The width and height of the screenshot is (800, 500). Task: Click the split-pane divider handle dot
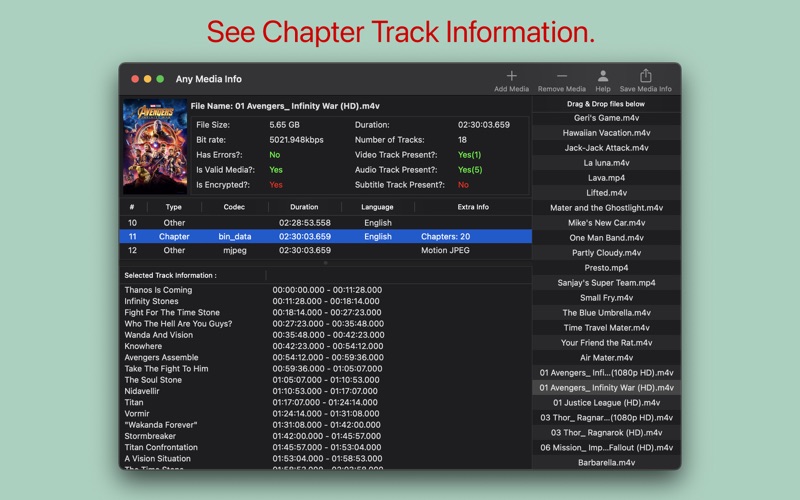click(326, 263)
